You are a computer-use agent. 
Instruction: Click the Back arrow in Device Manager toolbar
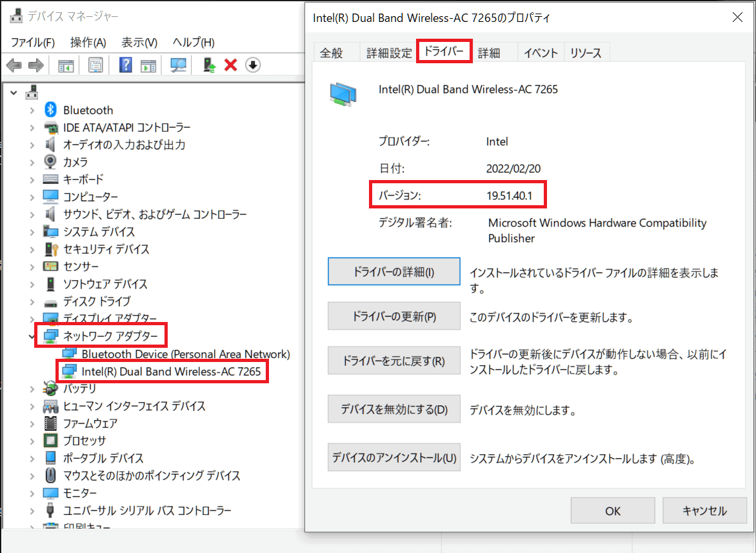click(x=14, y=65)
